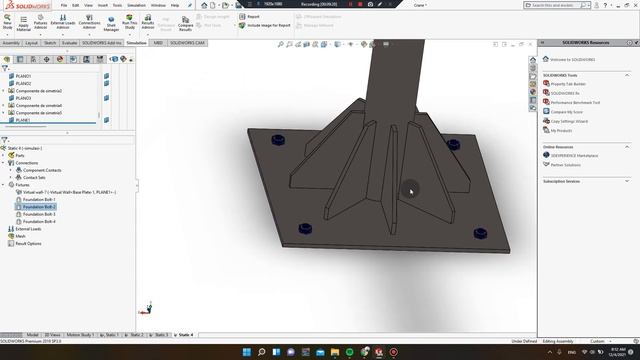Click 3DEXPERIENCE Marketplace link

point(574,156)
